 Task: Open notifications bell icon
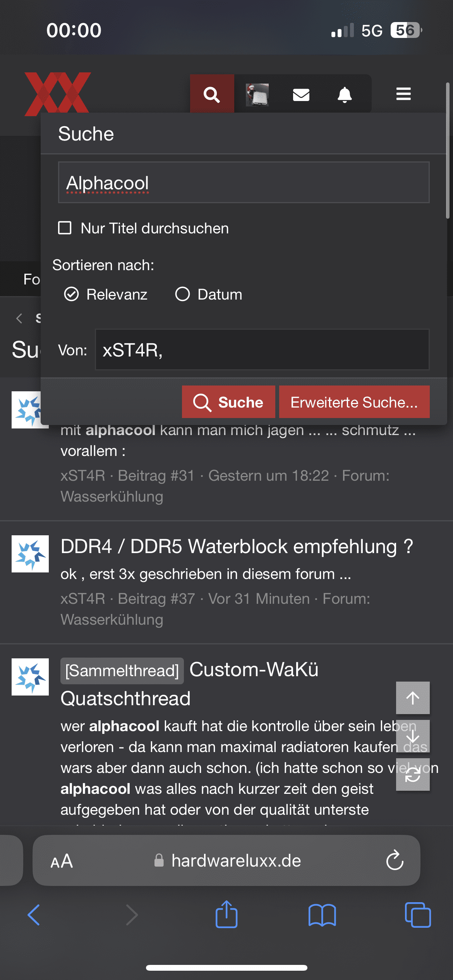[x=345, y=94]
